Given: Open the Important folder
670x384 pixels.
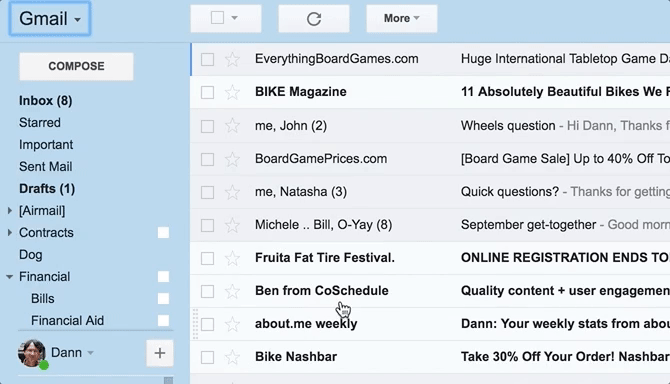Looking at the screenshot, I should coord(46,145).
